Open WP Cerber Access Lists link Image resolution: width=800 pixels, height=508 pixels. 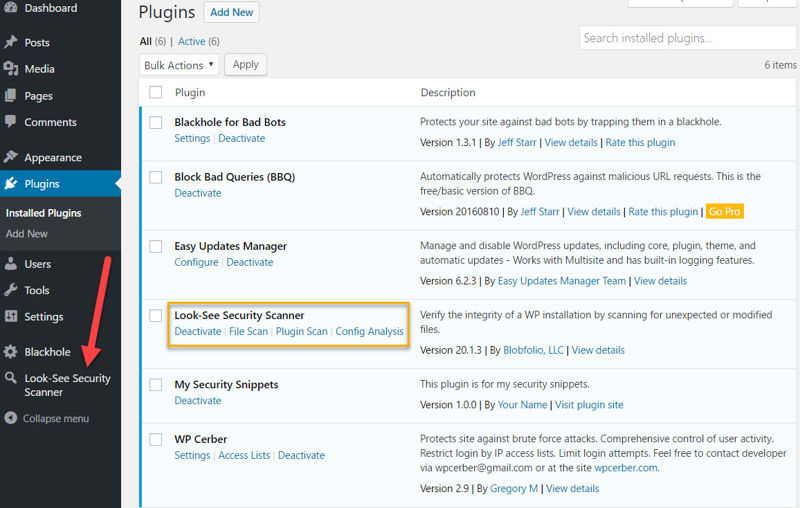244,455
